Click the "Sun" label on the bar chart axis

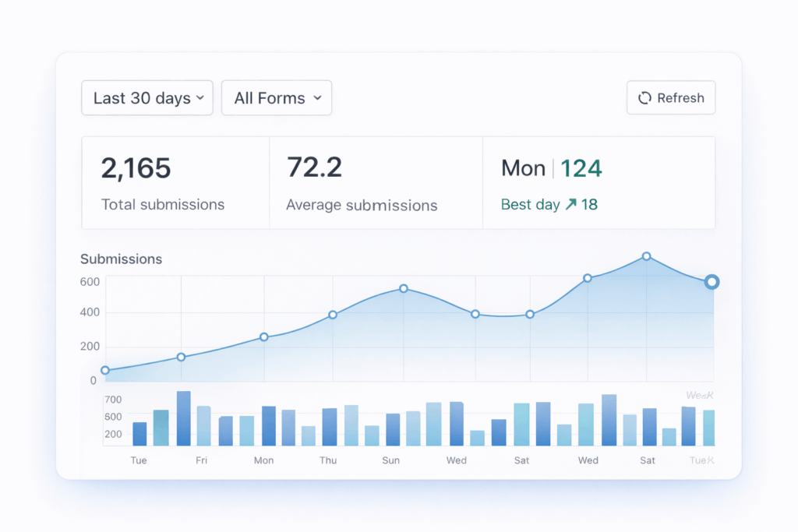pyautogui.click(x=391, y=460)
